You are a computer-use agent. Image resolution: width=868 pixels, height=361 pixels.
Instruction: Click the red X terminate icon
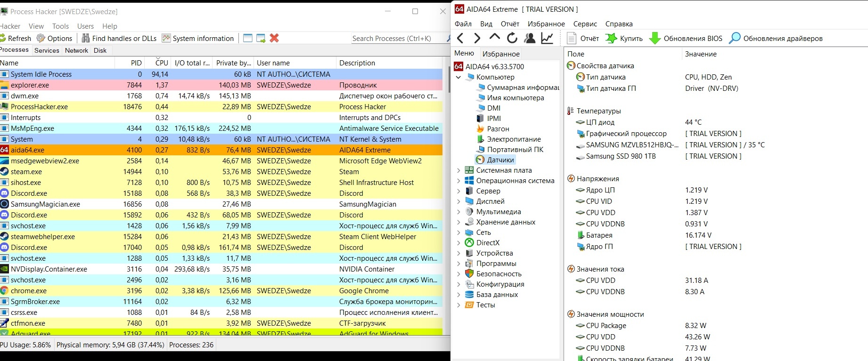pos(274,38)
